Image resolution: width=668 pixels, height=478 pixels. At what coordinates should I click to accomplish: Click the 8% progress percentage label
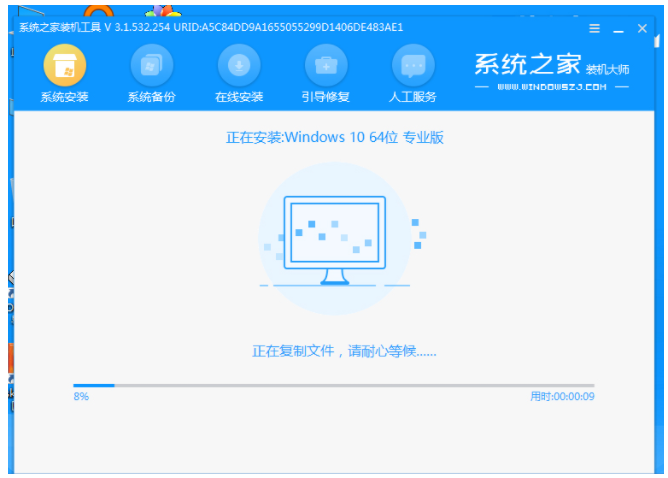81,397
